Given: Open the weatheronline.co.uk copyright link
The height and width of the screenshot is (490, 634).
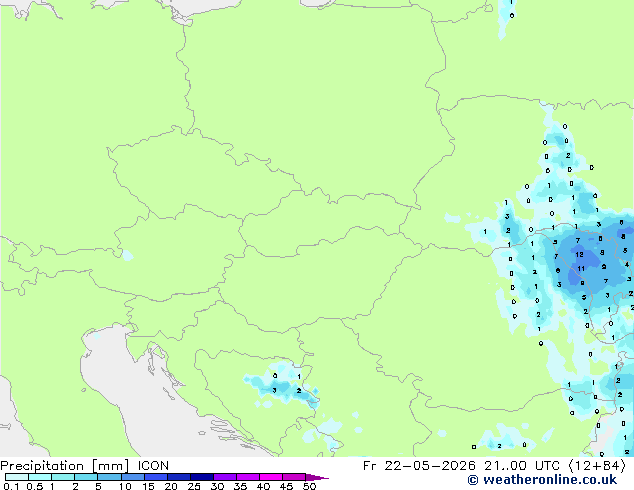Looking at the screenshot, I should (x=542, y=480).
